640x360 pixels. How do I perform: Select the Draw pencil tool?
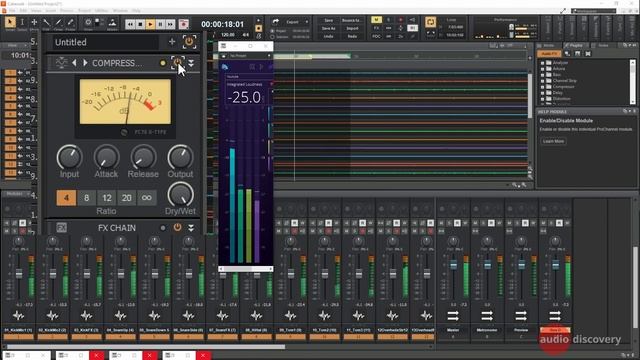[58, 22]
